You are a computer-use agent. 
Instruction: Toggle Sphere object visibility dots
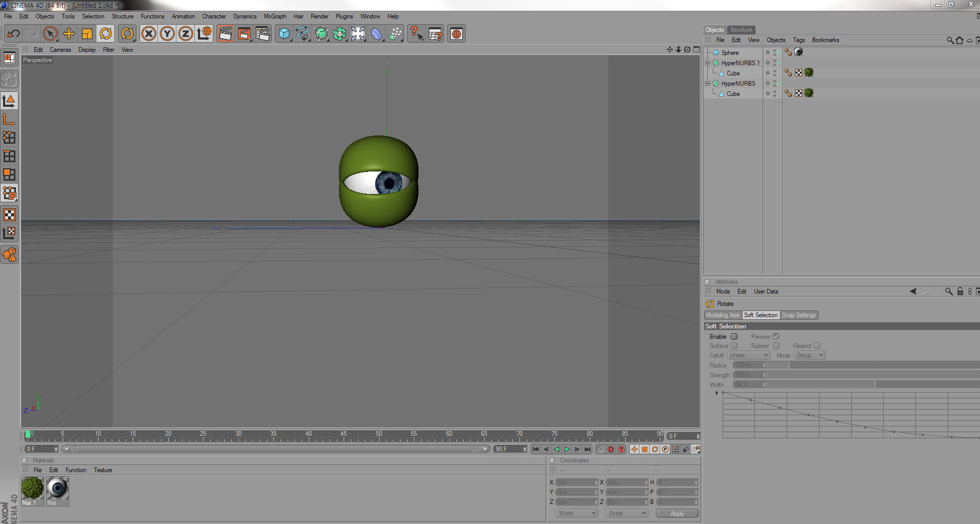(x=775, y=52)
